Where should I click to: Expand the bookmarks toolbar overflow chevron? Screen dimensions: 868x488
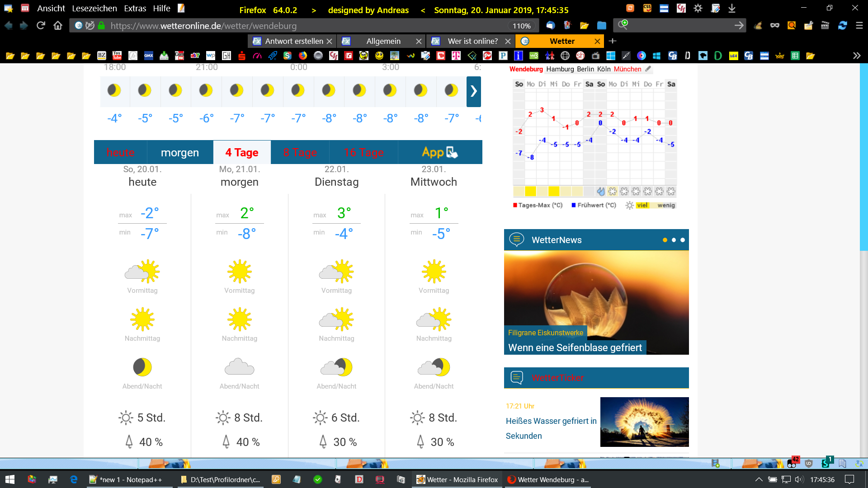[856, 56]
